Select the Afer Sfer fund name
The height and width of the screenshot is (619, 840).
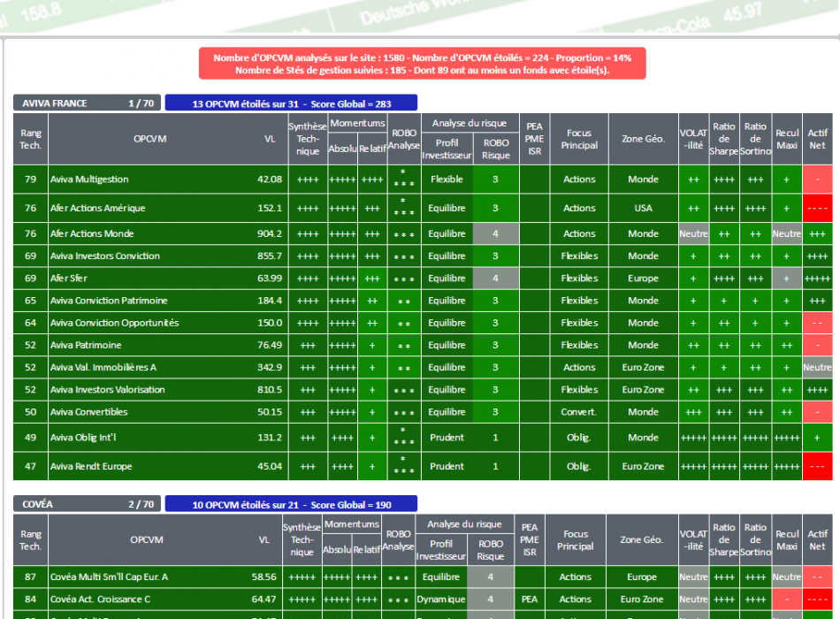pos(69,279)
